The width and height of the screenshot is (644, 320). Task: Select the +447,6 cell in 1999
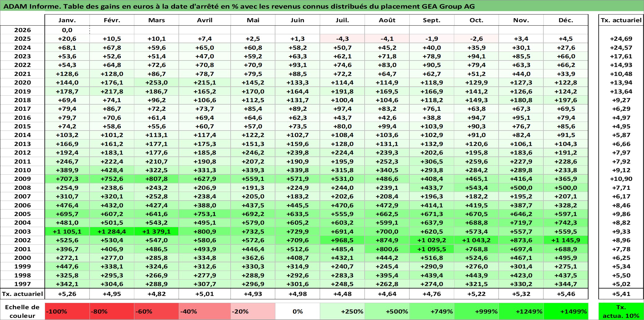[67, 266]
